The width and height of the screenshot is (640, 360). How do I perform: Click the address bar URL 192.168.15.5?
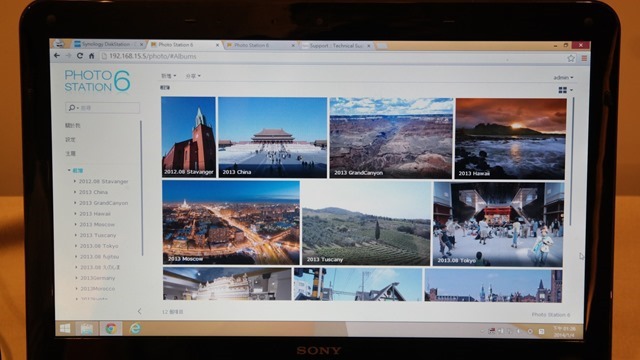[x=153, y=56]
